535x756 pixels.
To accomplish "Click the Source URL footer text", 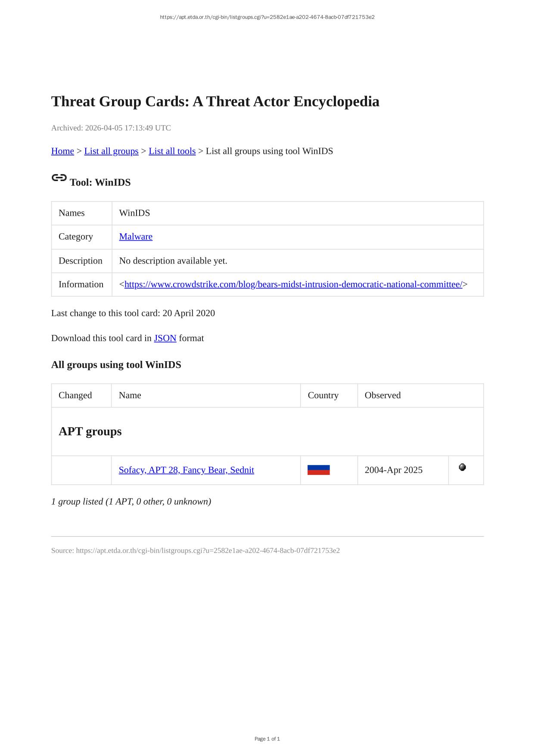I will [x=195, y=551].
